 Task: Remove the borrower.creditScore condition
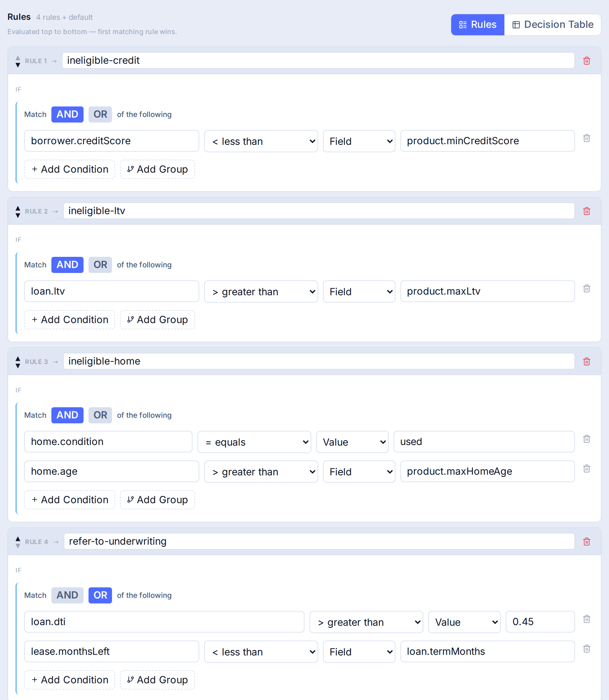tap(586, 138)
